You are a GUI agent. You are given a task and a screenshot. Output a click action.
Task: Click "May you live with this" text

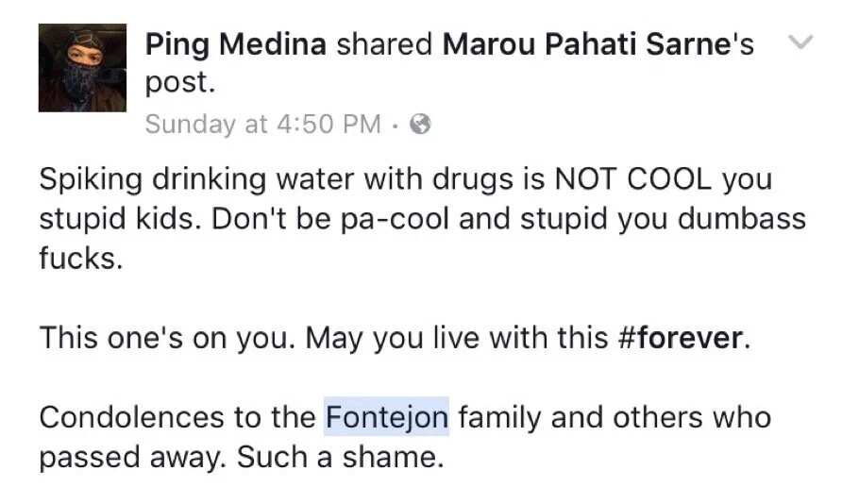coord(457,339)
